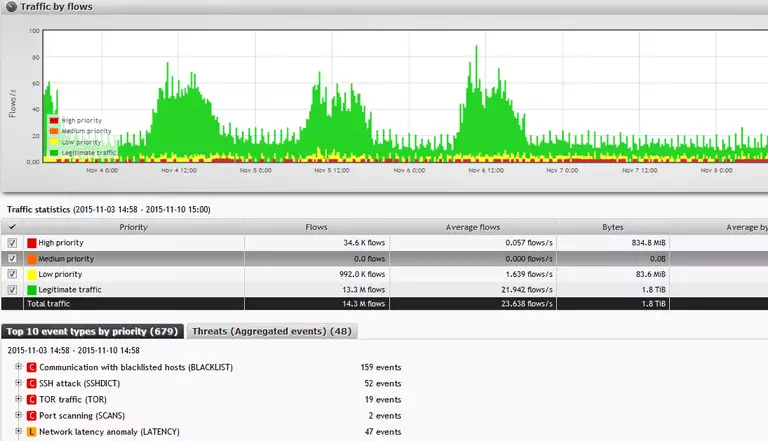Expand the Communication with blacklisted hosts entry
This screenshot has height=441, width=768.
click(x=18, y=368)
